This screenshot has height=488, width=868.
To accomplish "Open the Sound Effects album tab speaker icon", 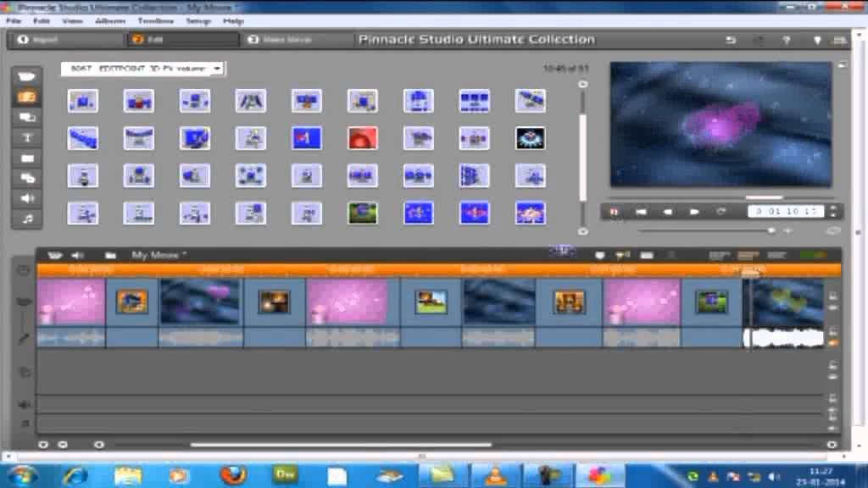I will coord(26,198).
